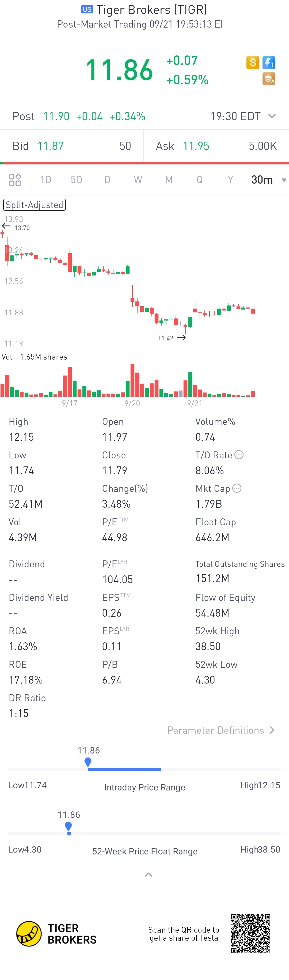Tap the ROE value 17.18%

click(25, 680)
